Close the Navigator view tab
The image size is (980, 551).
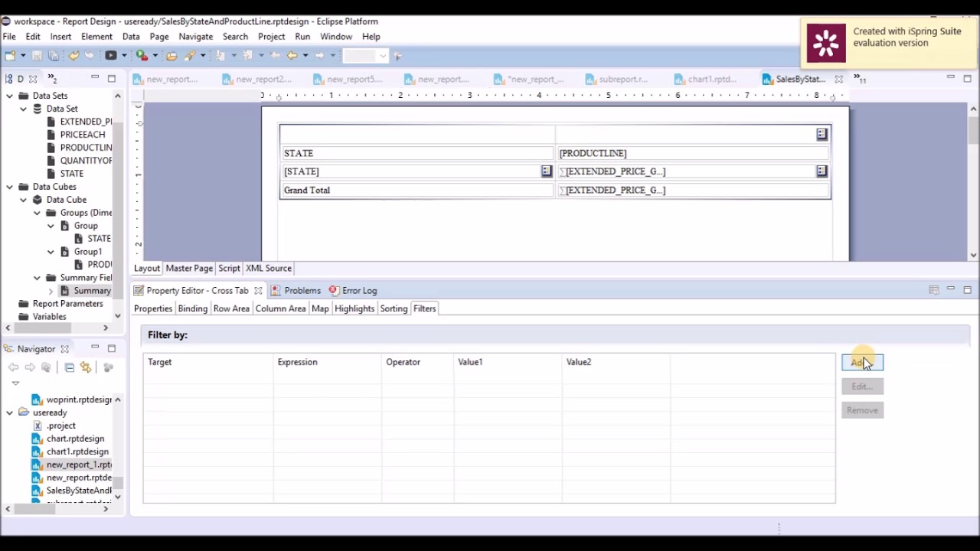click(x=64, y=349)
